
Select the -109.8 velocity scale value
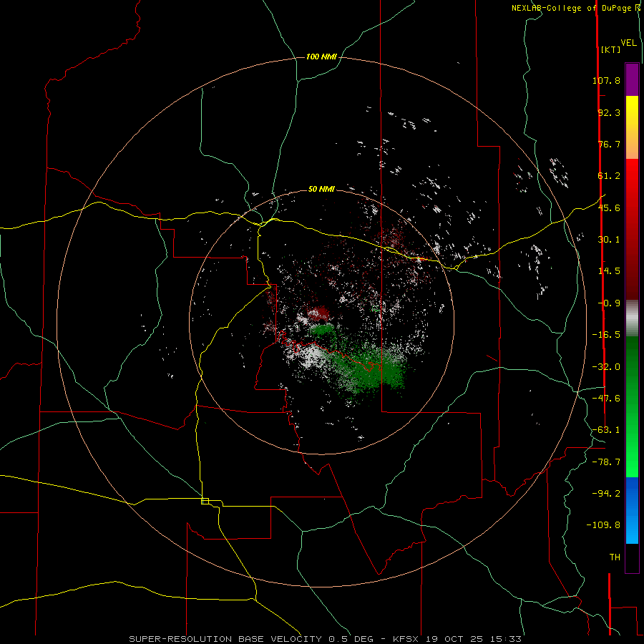click(x=603, y=525)
